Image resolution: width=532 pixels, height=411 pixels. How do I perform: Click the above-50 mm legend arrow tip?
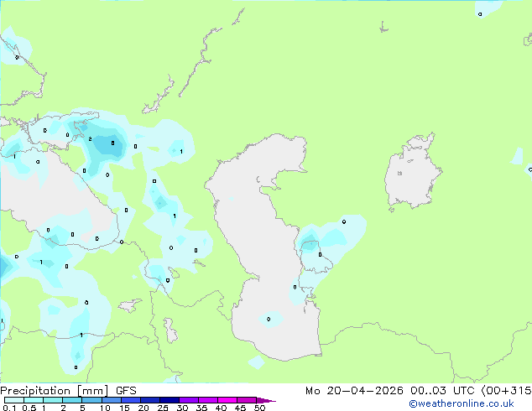(266, 400)
